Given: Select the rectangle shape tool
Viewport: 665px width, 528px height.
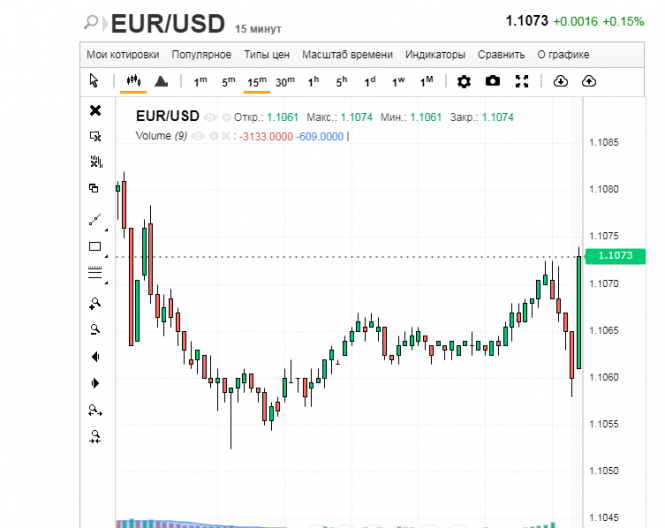Looking at the screenshot, I should (95, 247).
